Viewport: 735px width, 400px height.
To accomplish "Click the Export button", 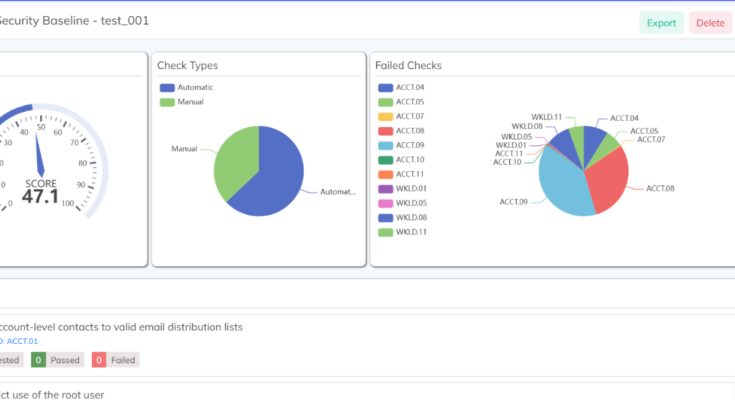I will point(661,23).
